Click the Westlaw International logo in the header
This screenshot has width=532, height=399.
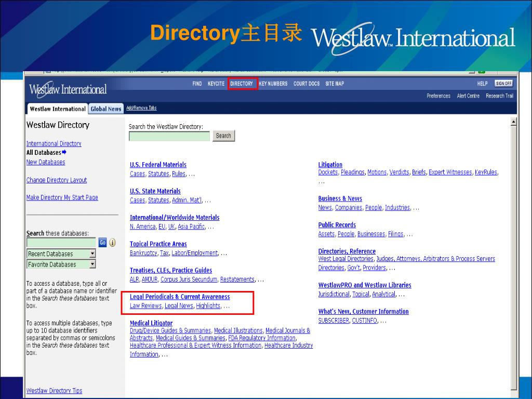[x=68, y=89]
